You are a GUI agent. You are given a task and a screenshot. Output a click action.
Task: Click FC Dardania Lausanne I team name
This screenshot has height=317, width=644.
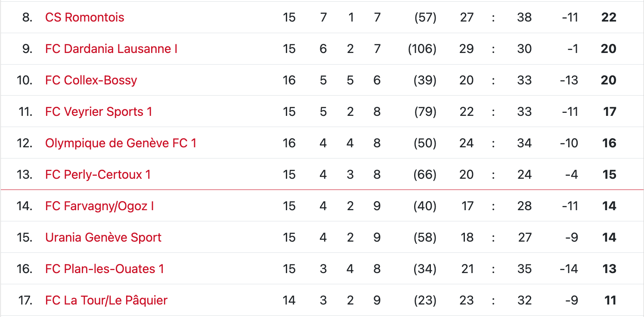tap(111, 49)
